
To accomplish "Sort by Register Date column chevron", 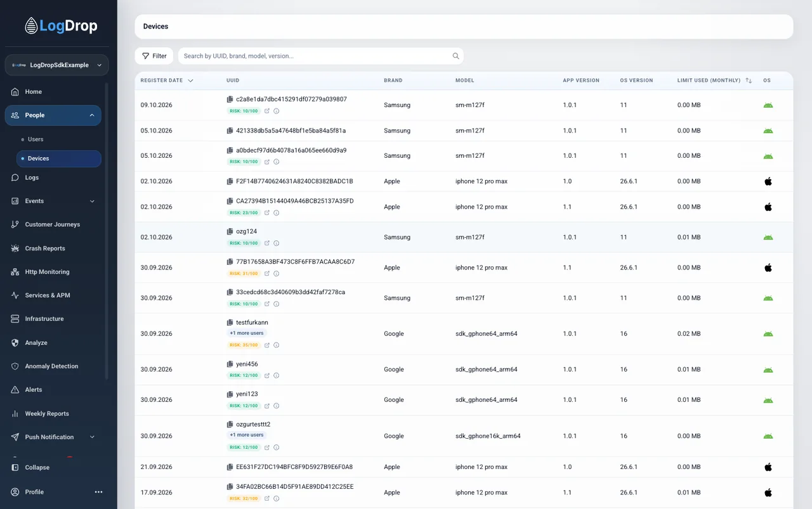I will pyautogui.click(x=190, y=81).
